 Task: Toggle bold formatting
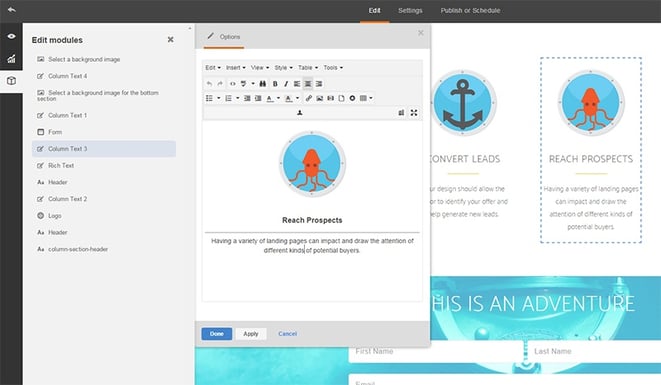275,84
